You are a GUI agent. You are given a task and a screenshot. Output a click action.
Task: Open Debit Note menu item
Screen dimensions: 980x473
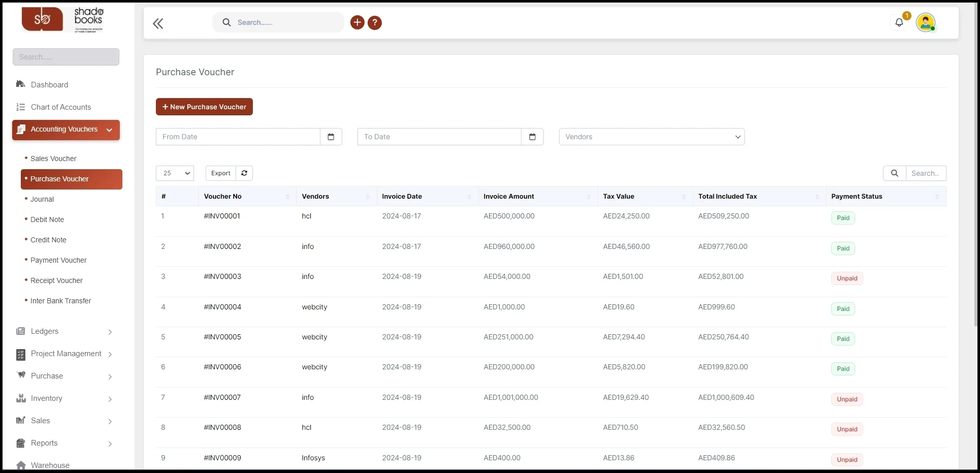(x=47, y=219)
